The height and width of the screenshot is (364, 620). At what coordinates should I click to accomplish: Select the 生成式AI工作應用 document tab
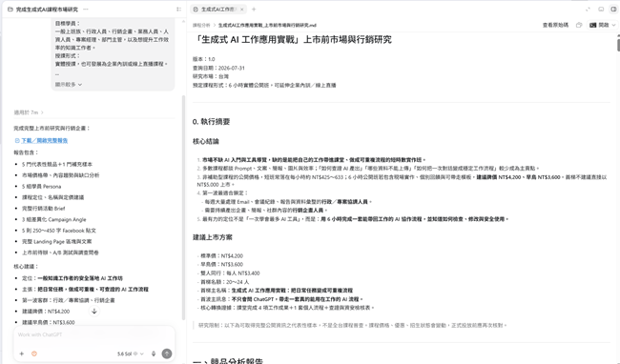tap(218, 10)
